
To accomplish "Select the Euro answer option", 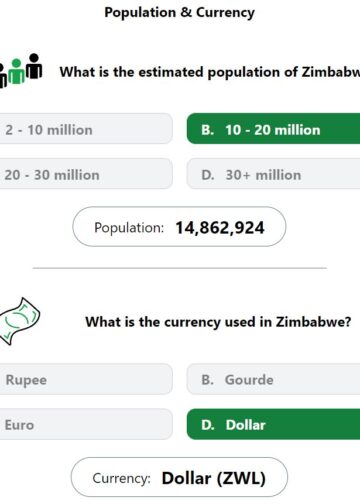I will pos(86,424).
